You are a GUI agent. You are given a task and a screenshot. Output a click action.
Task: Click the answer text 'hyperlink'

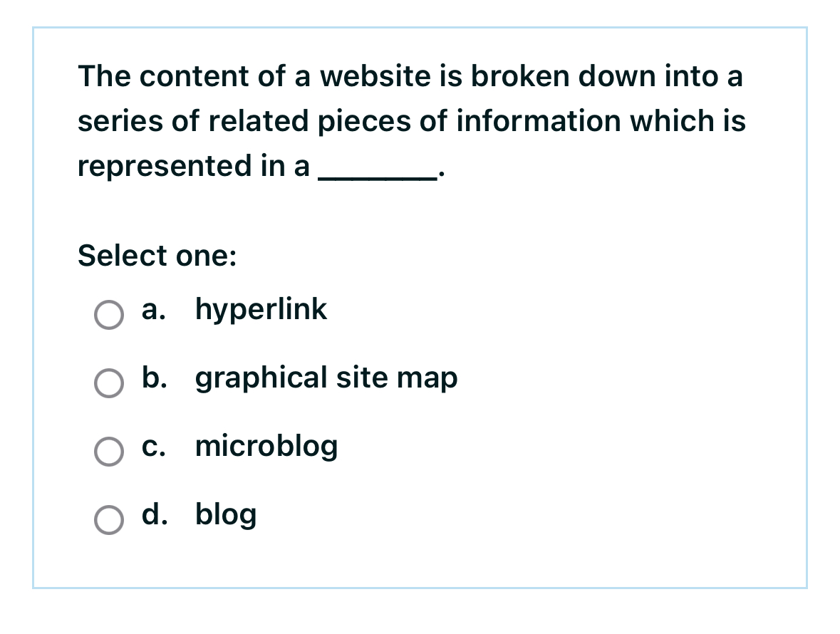click(261, 309)
